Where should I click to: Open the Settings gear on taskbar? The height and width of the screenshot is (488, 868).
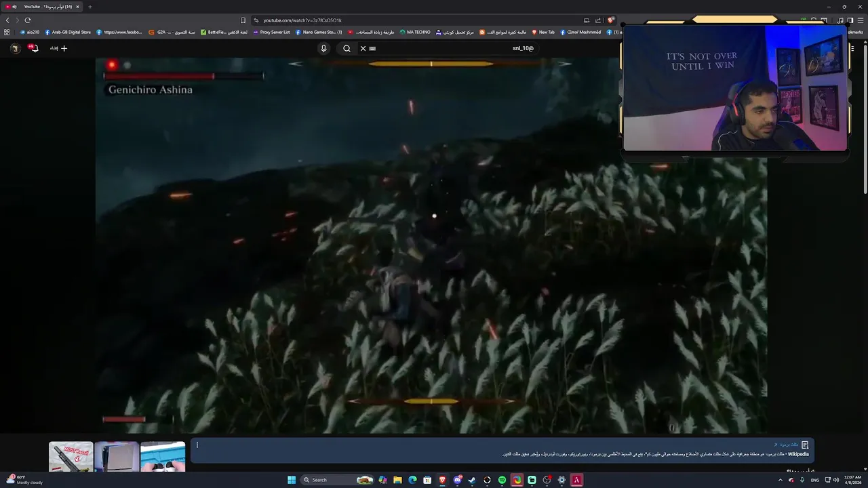click(x=561, y=480)
